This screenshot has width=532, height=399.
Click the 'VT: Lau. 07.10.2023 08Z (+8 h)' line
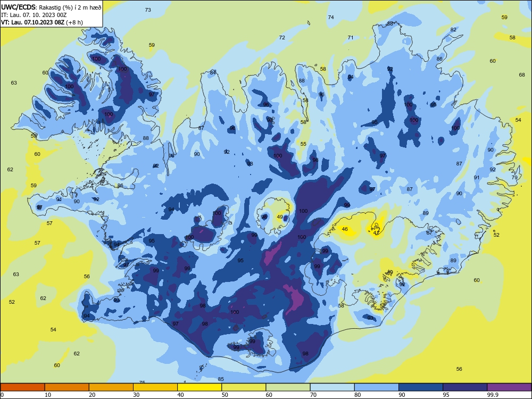[41, 22]
